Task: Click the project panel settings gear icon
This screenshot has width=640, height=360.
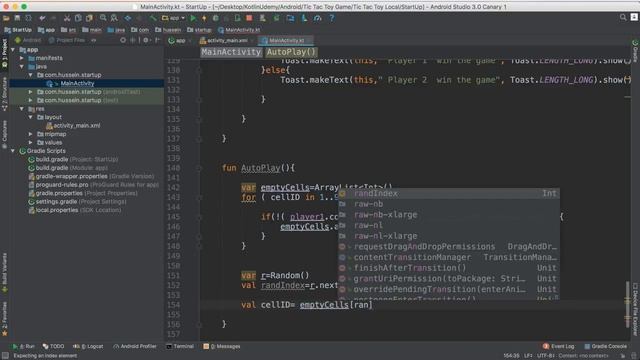Action: (x=146, y=40)
